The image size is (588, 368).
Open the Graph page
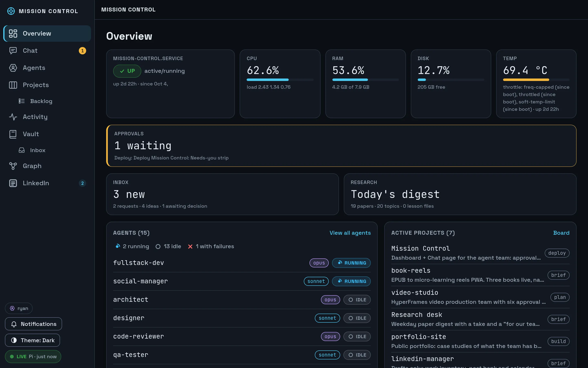[47, 166]
